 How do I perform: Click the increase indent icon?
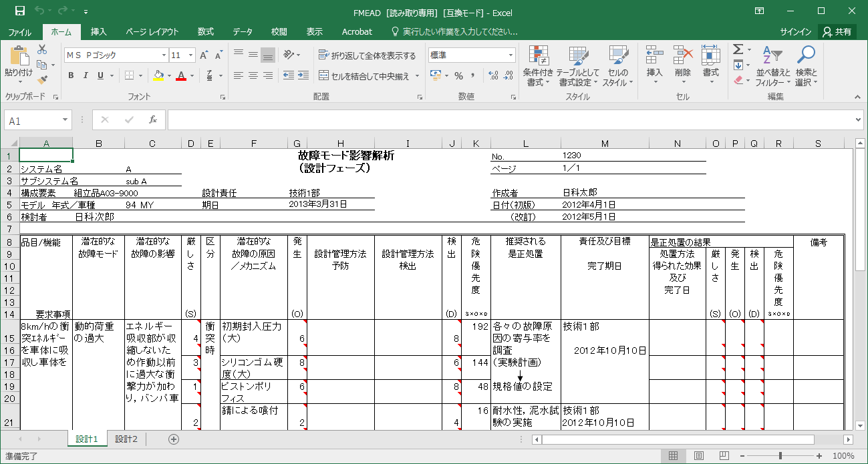[x=303, y=76]
